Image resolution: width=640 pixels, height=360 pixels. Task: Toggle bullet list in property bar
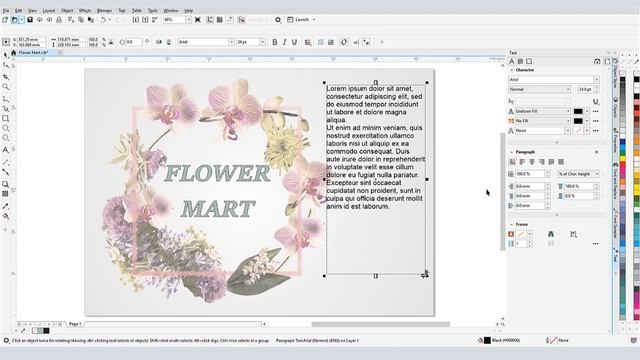point(321,42)
